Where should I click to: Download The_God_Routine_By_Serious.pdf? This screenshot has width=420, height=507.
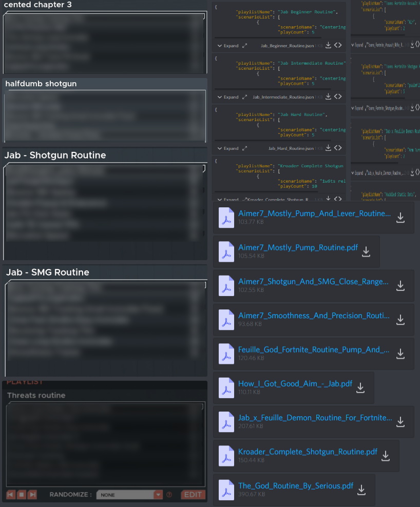(x=361, y=490)
